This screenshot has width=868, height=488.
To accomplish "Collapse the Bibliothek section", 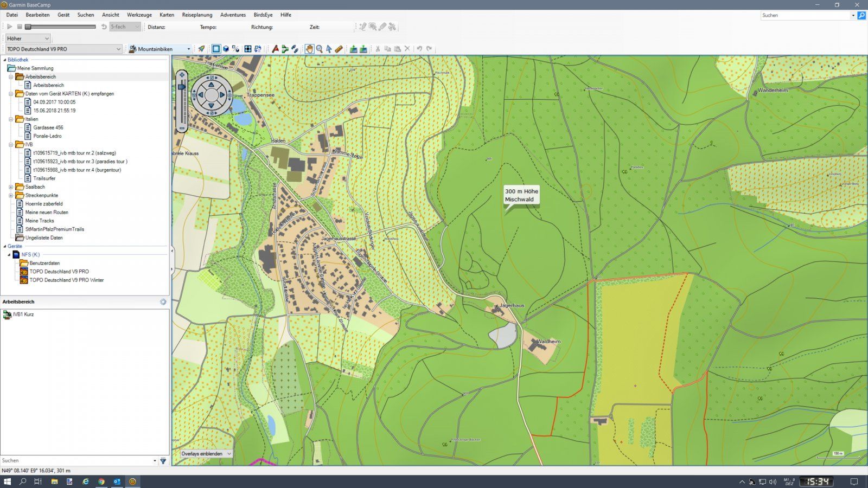I will tap(5, 60).
